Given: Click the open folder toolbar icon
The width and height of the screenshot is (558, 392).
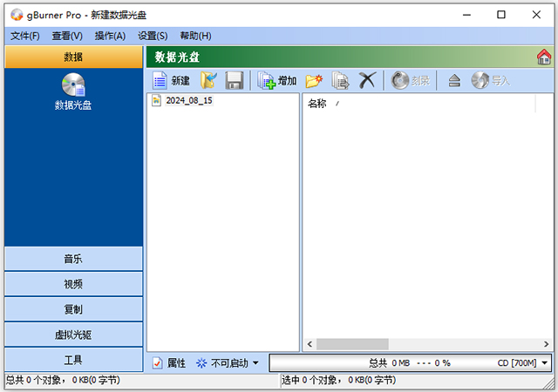Looking at the screenshot, I should [x=208, y=80].
